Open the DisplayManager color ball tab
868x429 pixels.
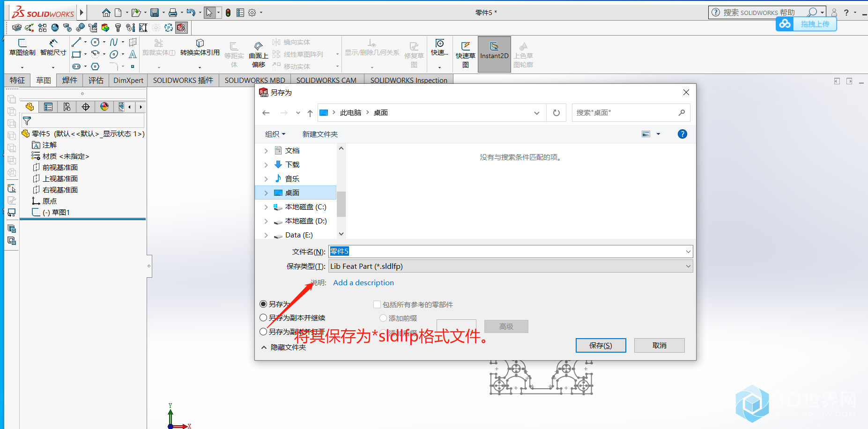[x=104, y=107]
